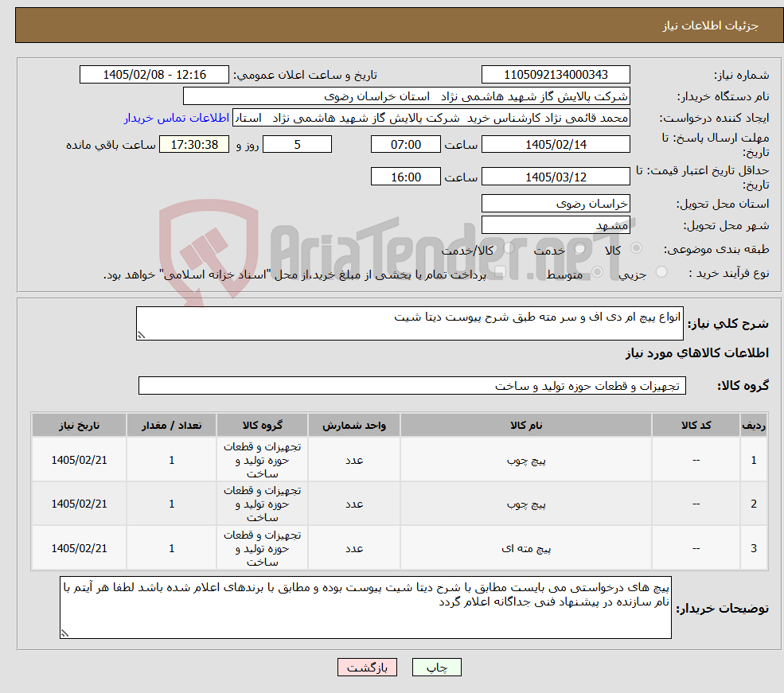Click the need number field 1105092134000343
This screenshot has height=693, width=784.
coord(556,75)
